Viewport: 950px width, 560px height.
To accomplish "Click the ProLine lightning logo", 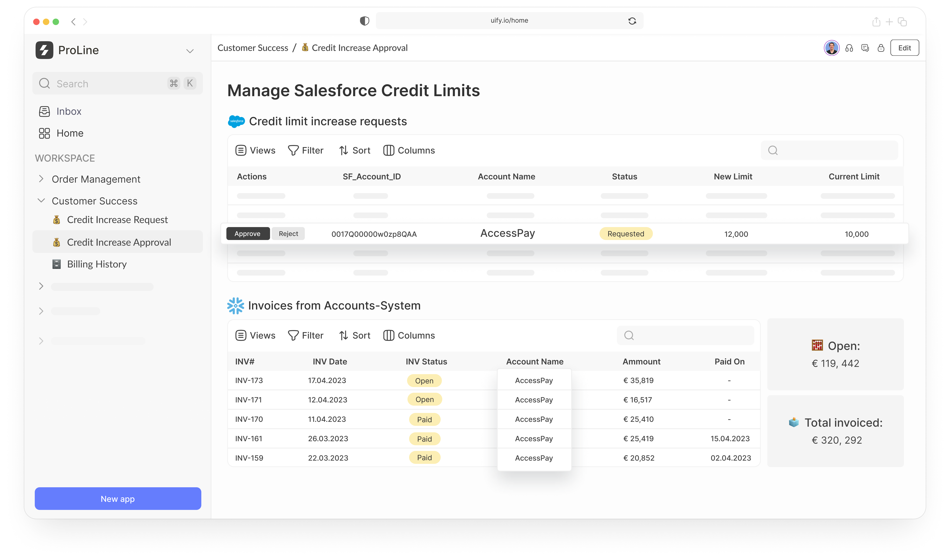I will point(44,50).
